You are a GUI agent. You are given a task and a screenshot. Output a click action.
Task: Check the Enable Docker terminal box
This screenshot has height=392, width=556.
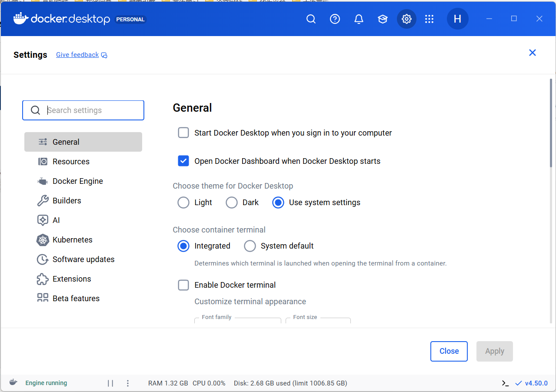click(x=183, y=285)
